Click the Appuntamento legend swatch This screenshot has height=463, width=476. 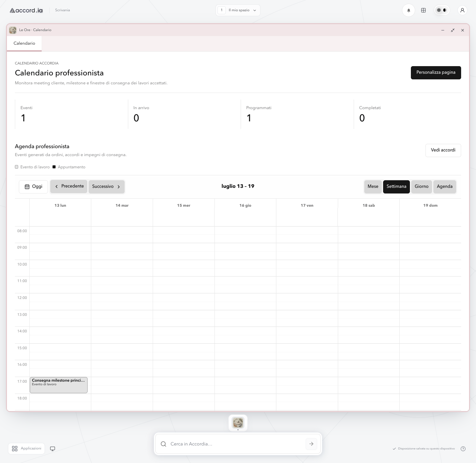click(x=54, y=167)
